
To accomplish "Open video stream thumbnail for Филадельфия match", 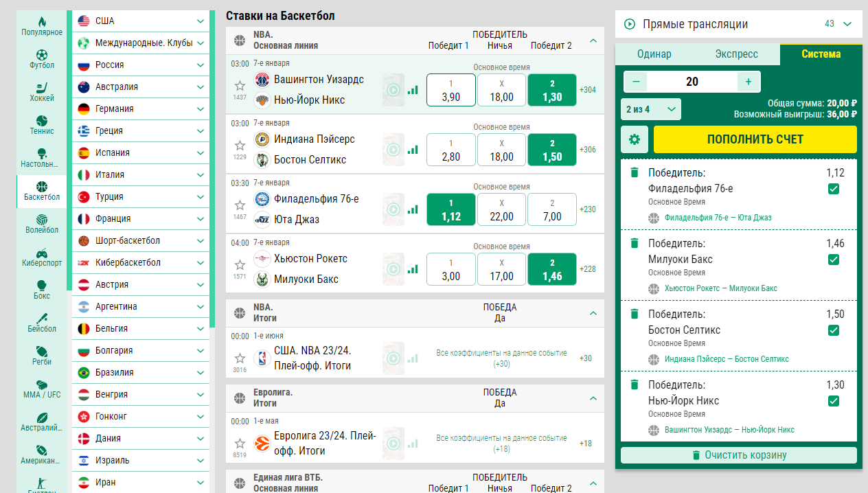I will (x=393, y=209).
